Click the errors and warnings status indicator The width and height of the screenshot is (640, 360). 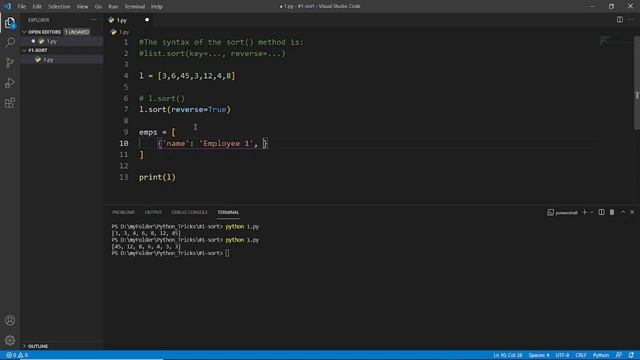click(17, 355)
